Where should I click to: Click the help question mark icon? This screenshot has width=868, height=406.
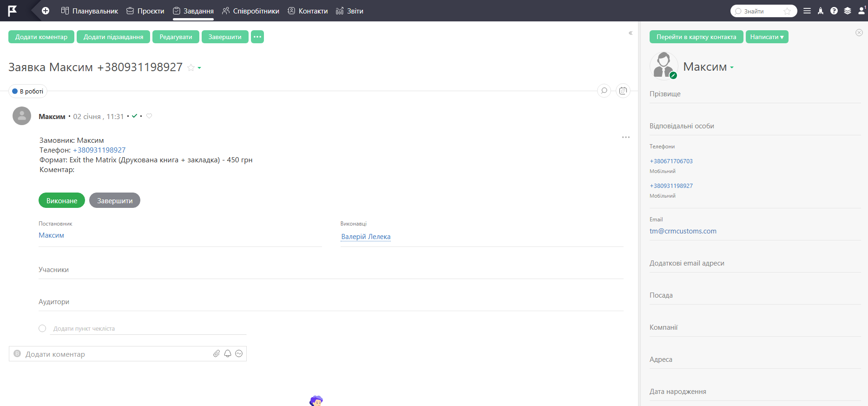834,11
